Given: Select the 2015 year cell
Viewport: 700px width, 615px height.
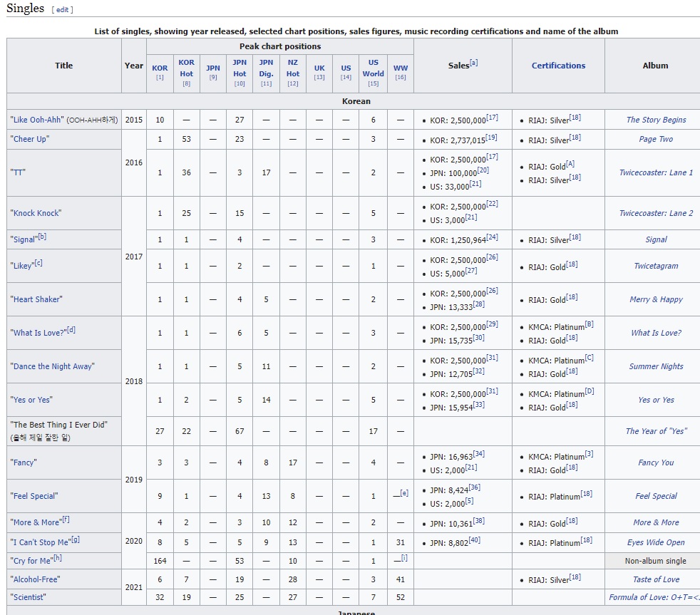Looking at the screenshot, I should (134, 120).
